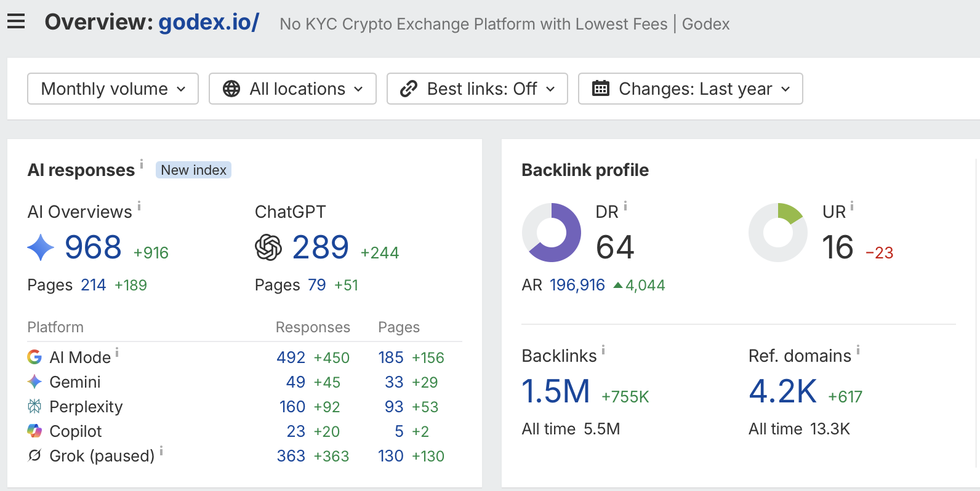The height and width of the screenshot is (491, 980).
Task: Click the Gemini platform label
Action: [x=75, y=382]
